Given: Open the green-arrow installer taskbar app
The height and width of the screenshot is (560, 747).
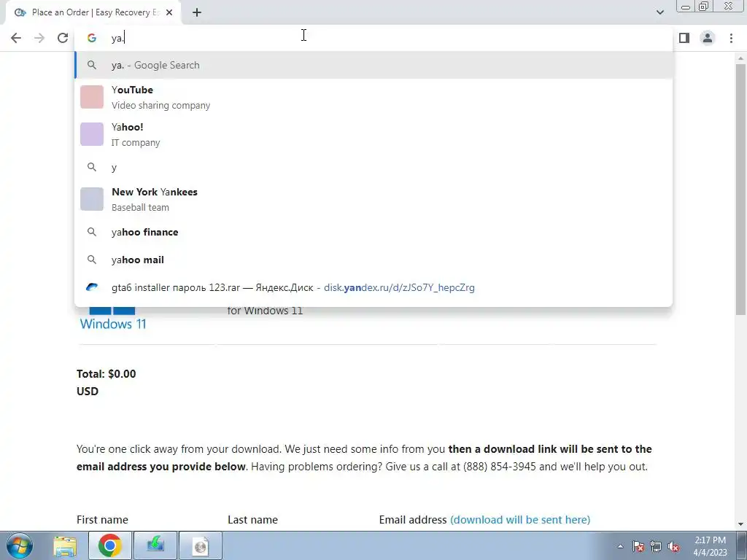Looking at the screenshot, I should coord(155,545).
